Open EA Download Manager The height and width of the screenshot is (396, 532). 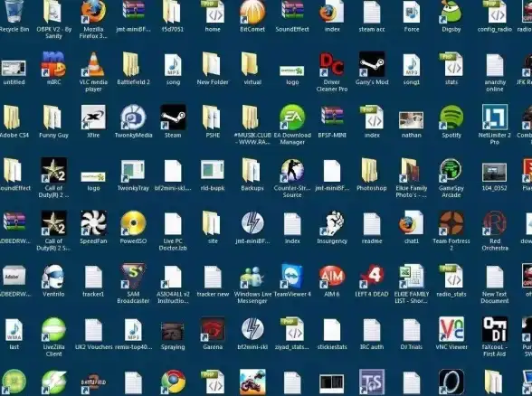(292, 118)
